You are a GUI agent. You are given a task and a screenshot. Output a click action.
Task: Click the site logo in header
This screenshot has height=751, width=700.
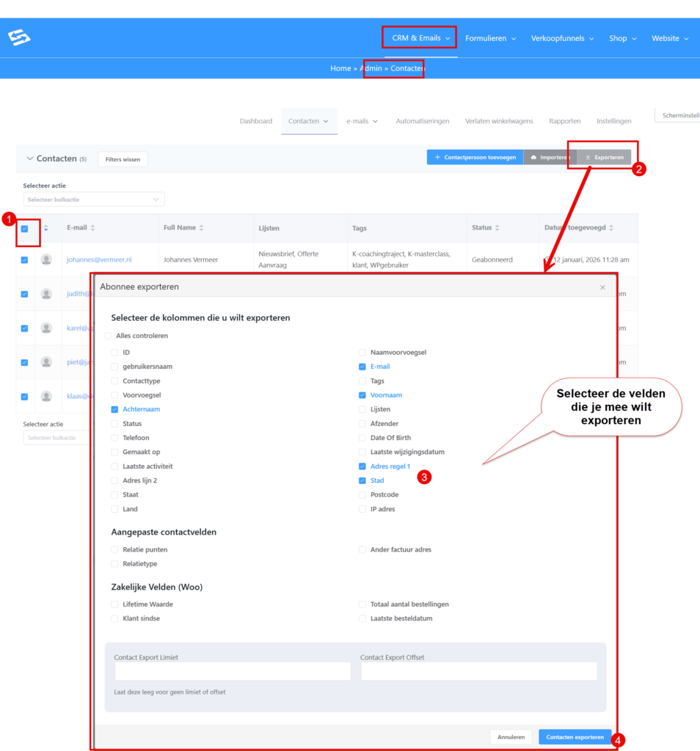pyautogui.click(x=19, y=38)
